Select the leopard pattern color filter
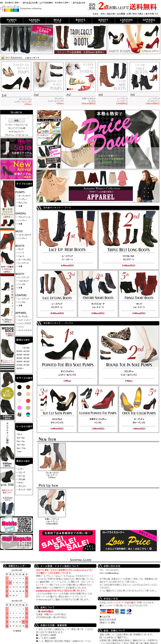The height and width of the screenshot is (644, 161). click(19, 415)
